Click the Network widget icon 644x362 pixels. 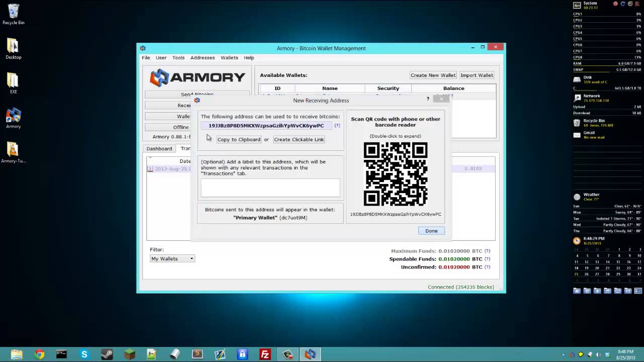point(577,98)
